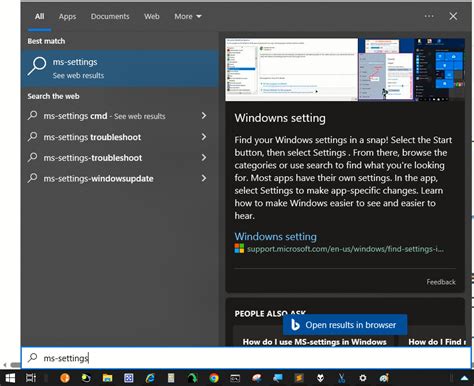Viewport: 474px width, 386px height.
Task: Expand the 'ms-settings-windowsupdate' suggestion arrow
Action: 204,178
